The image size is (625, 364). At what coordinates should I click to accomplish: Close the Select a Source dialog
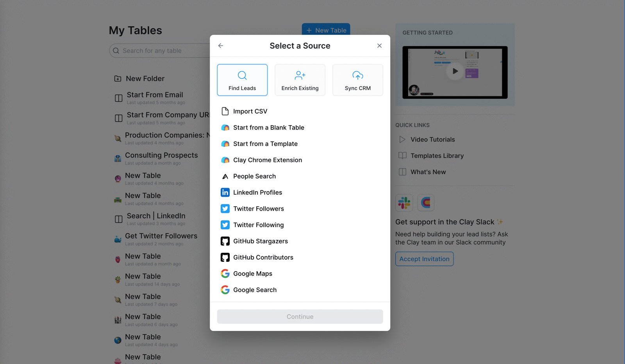click(x=379, y=46)
